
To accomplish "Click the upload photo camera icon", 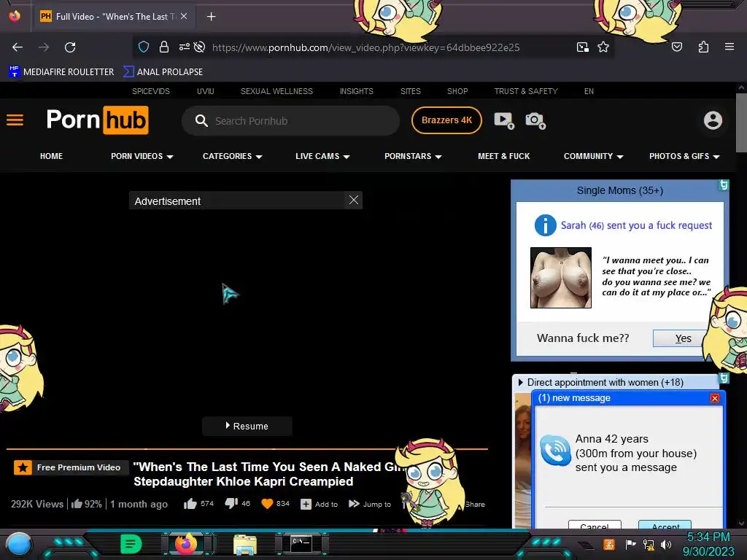I will pyautogui.click(x=535, y=120).
